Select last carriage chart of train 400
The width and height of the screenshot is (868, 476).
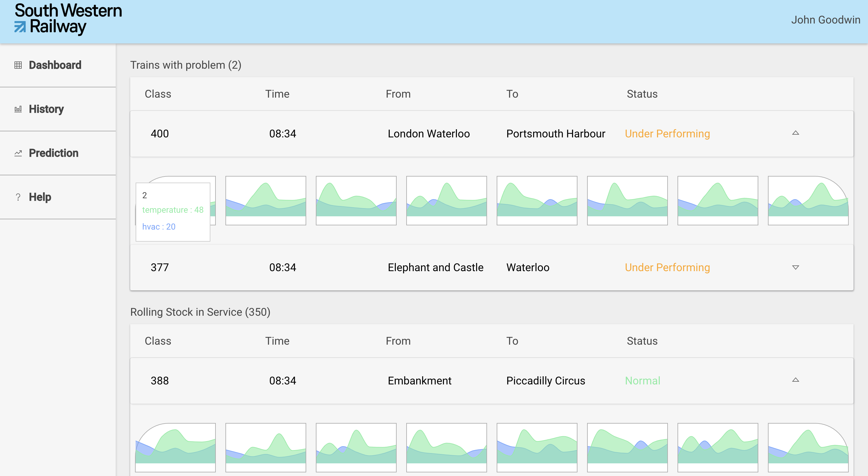tap(808, 200)
